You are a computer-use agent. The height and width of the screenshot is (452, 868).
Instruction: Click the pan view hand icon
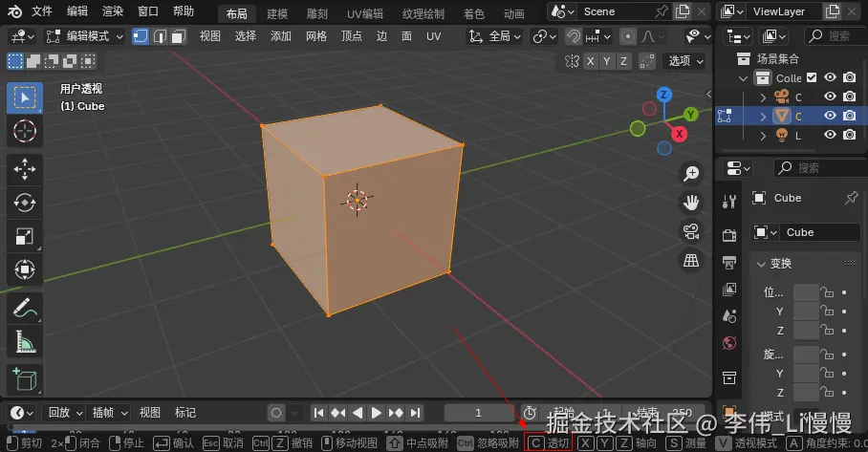point(691,203)
